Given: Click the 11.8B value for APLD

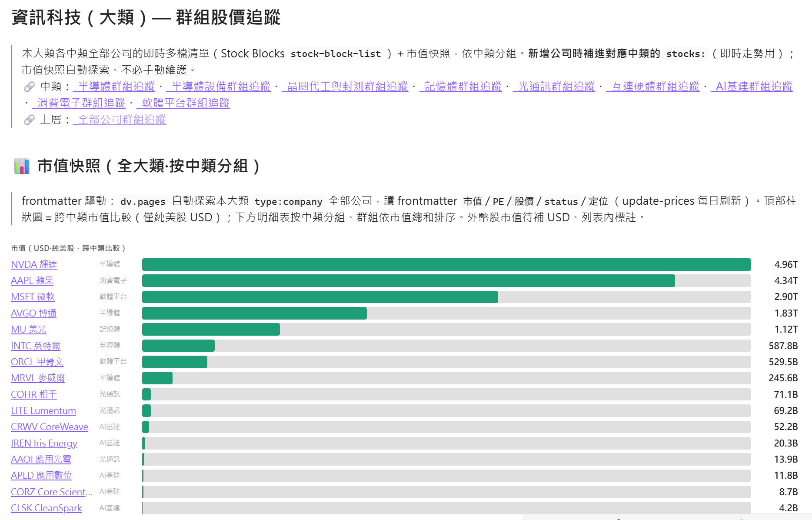Looking at the screenshot, I should pyautogui.click(x=786, y=476).
